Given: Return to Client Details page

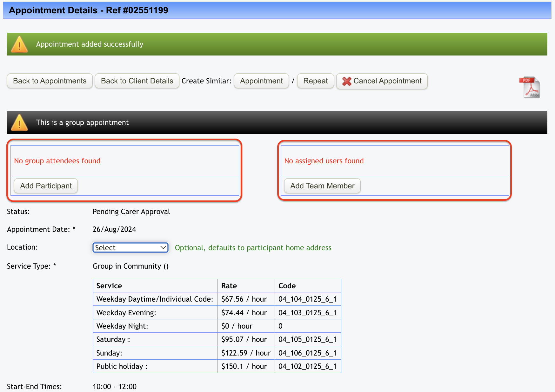Looking at the screenshot, I should pos(137,81).
